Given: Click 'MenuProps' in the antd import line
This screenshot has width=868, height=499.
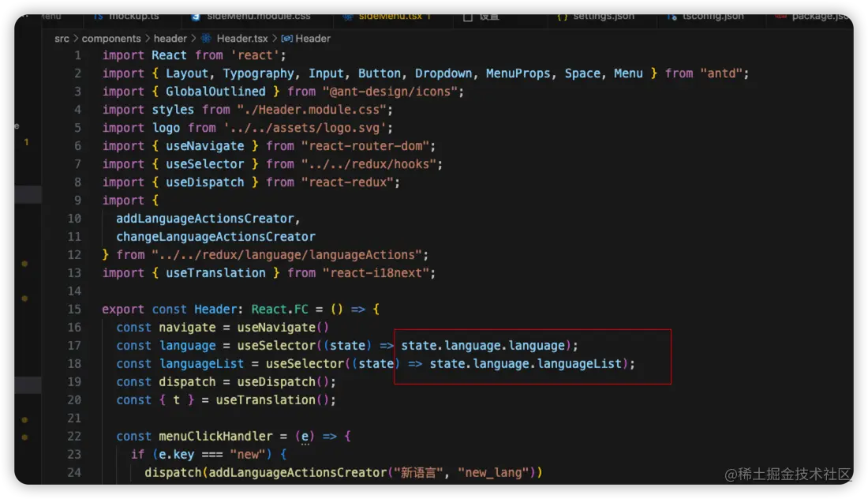Looking at the screenshot, I should (x=518, y=73).
